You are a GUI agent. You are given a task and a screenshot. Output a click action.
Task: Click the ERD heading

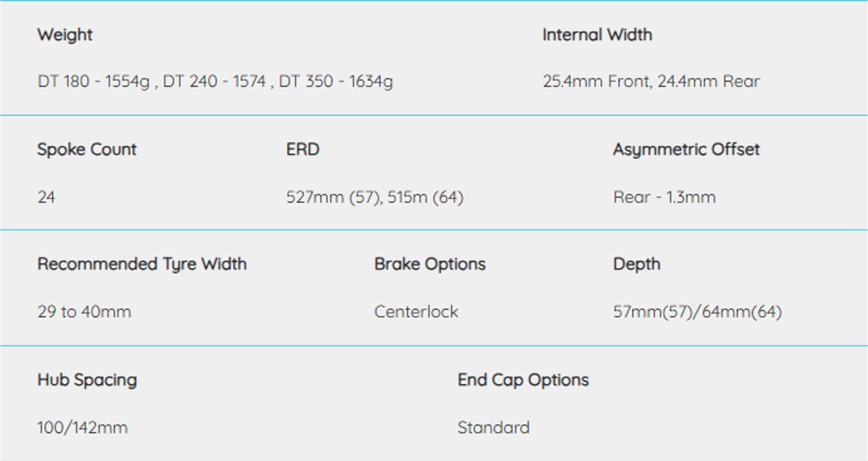coord(302,149)
